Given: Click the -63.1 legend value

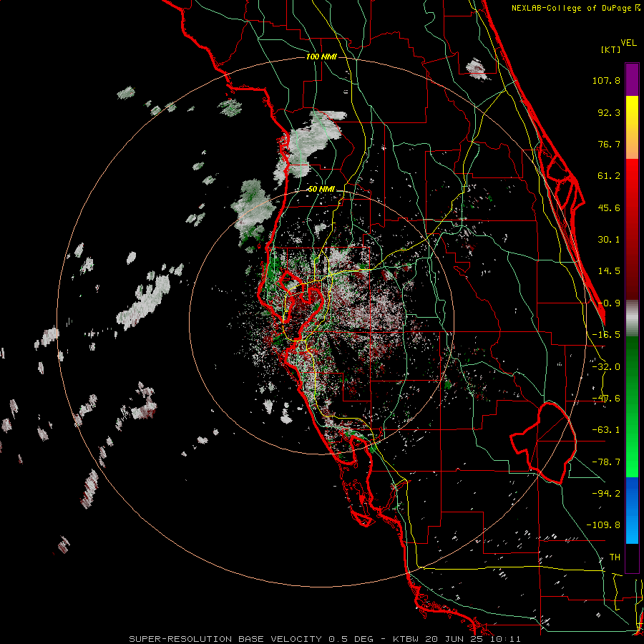Looking at the screenshot, I should [606, 430].
